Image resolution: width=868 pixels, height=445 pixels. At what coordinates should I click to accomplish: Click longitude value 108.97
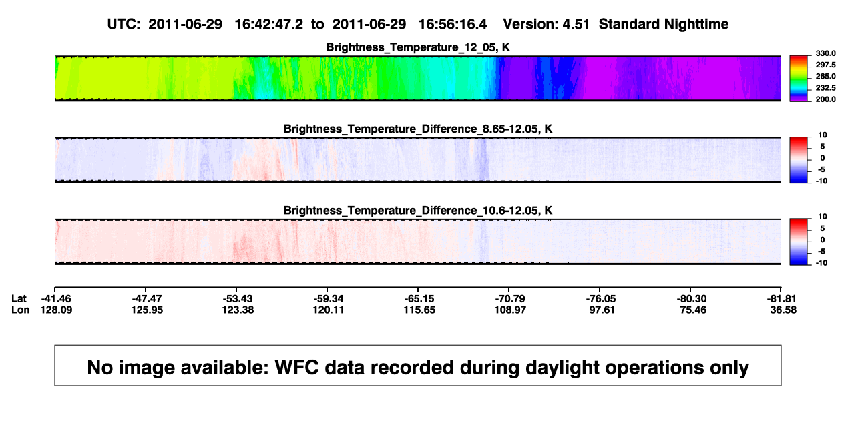pos(509,310)
